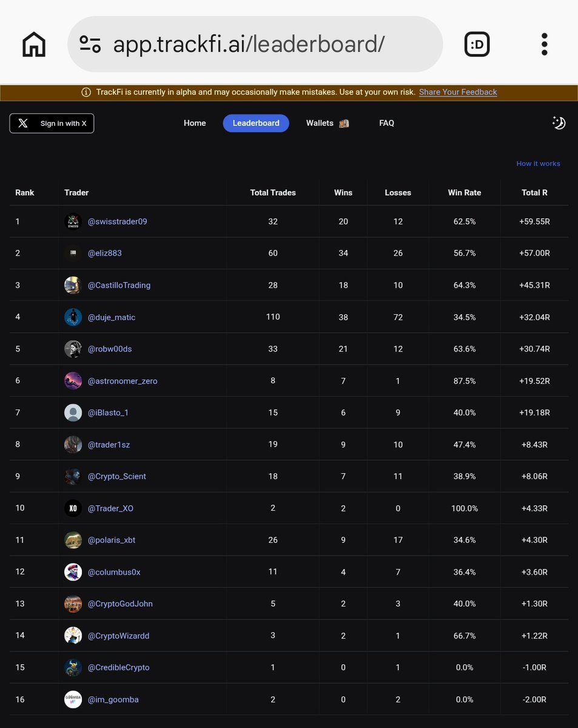The width and height of the screenshot is (578, 728).
Task: Open the Home nav tab
Action: tap(195, 123)
